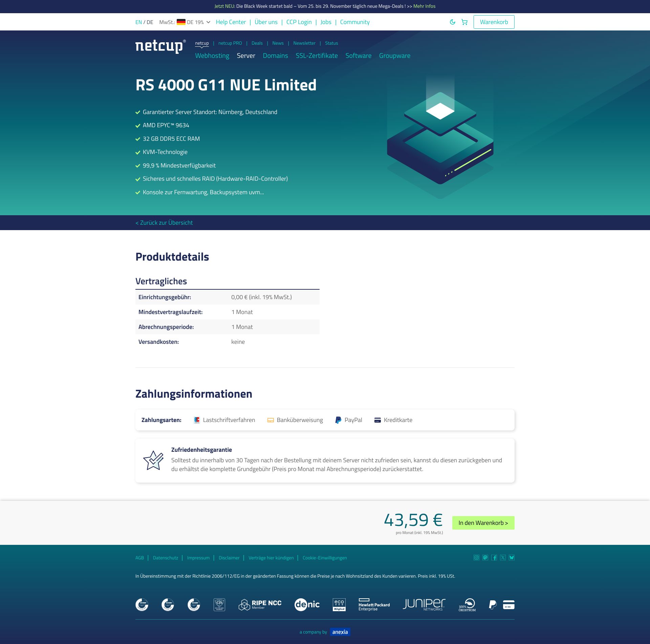Click the Hewlett Packard Enterprise logo
Image resolution: width=650 pixels, height=644 pixels.
click(374, 605)
